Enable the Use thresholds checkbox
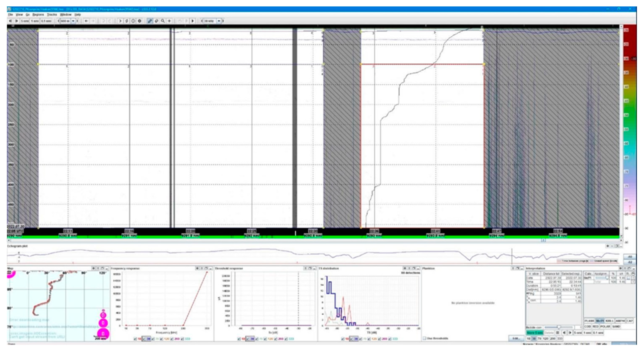Image resolution: width=644 pixels, height=354 pixels. pyautogui.click(x=424, y=338)
